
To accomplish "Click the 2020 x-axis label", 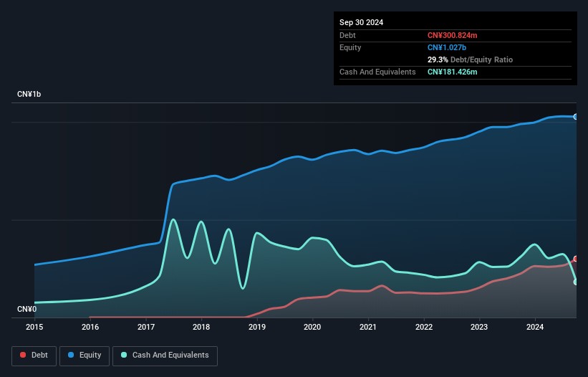I will click(x=312, y=327).
